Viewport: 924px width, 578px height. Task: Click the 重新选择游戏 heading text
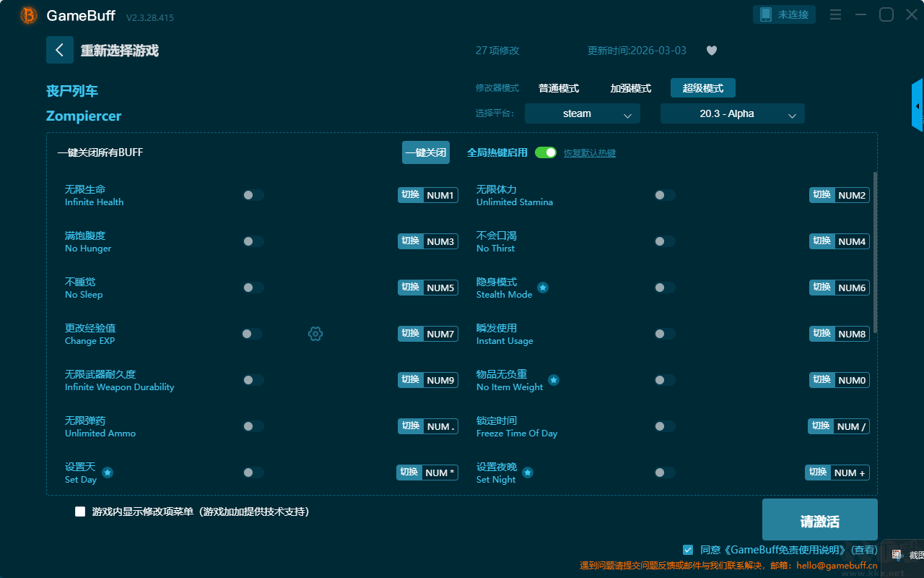[x=120, y=51]
